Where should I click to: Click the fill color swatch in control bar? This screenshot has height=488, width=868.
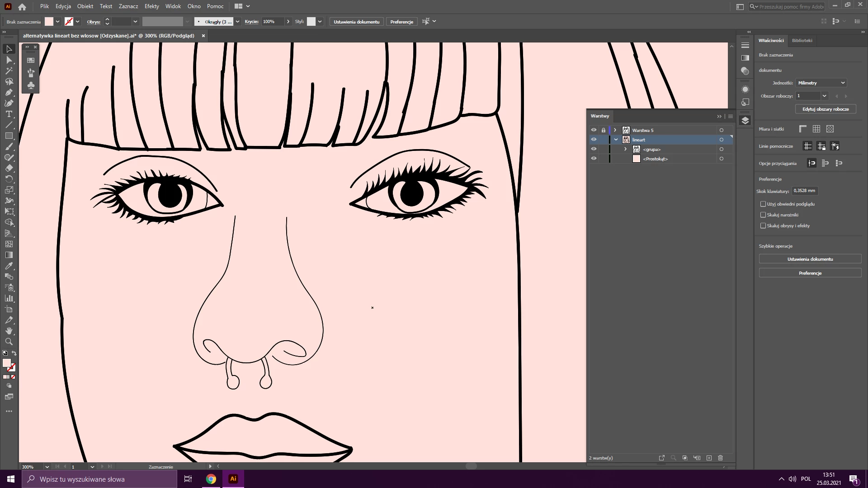click(49, 22)
